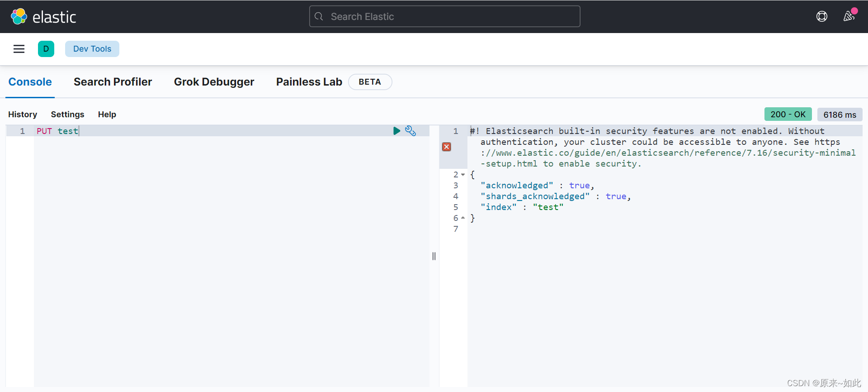The width and height of the screenshot is (868, 392).
Task: Click the Dev Tools breadcrumb
Action: tap(92, 49)
